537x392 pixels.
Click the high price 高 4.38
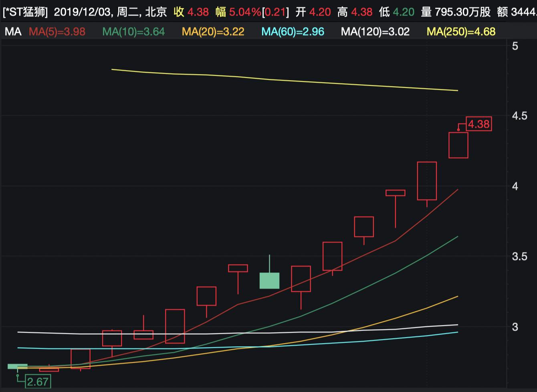355,12
